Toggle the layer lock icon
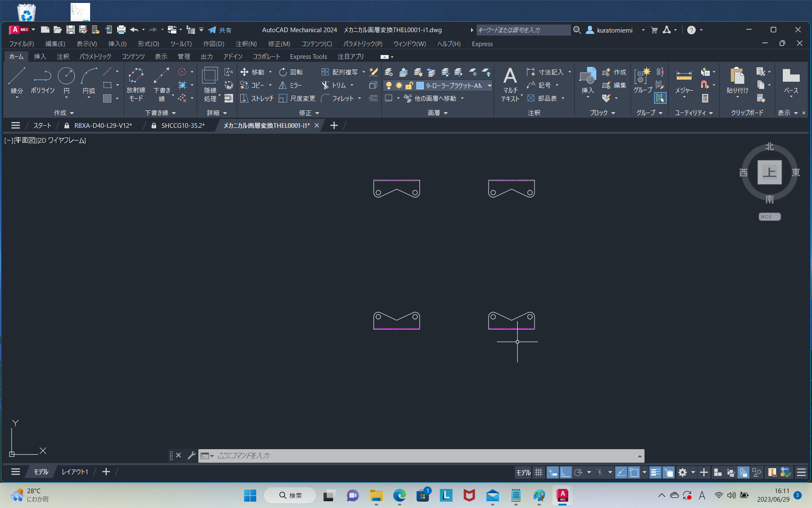Viewport: 812px width, 508px height. [x=409, y=86]
